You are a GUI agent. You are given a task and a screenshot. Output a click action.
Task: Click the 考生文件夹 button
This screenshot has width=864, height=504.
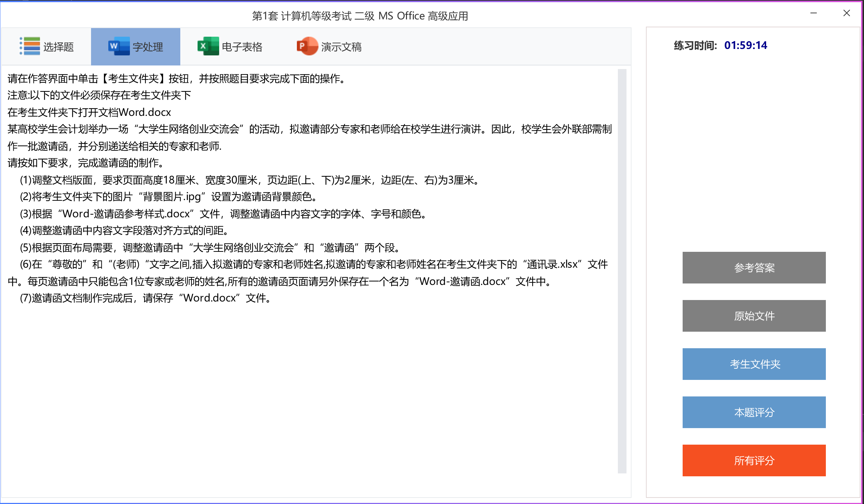[754, 364]
